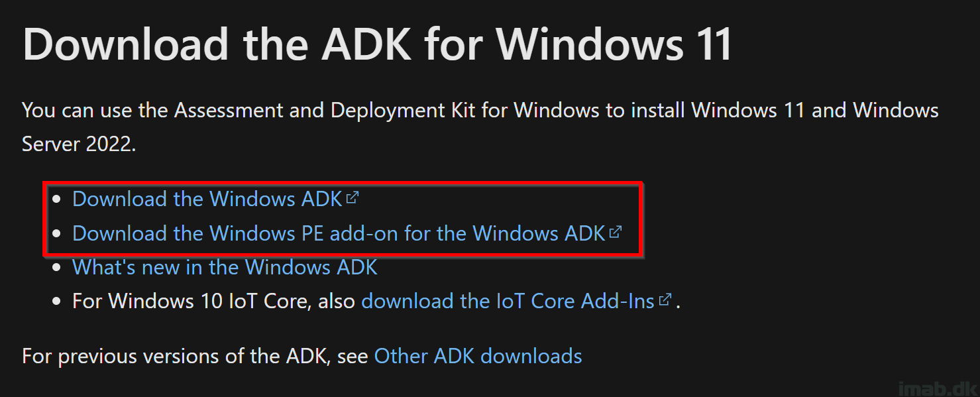Viewport: 980px width, 397px height.
Task: Click the Server 2022. text line
Action: pyautogui.click(x=79, y=144)
